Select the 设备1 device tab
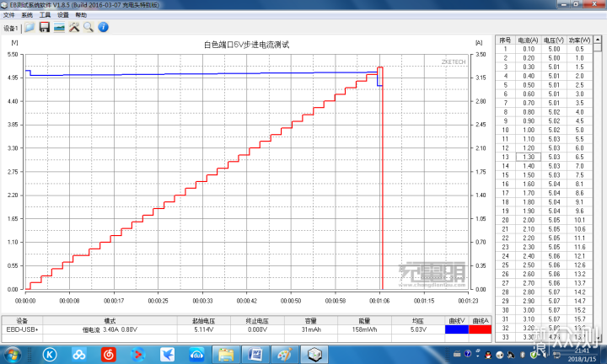Viewport: 607px width, 364px height. (11, 28)
